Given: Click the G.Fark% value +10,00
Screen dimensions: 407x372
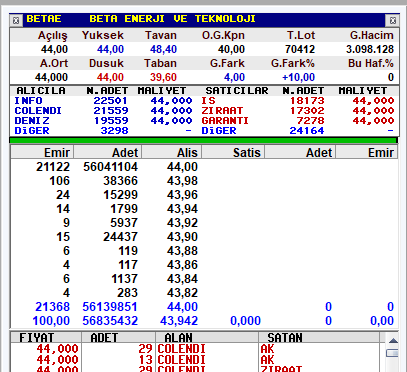Looking at the screenshot, I should [298, 77].
